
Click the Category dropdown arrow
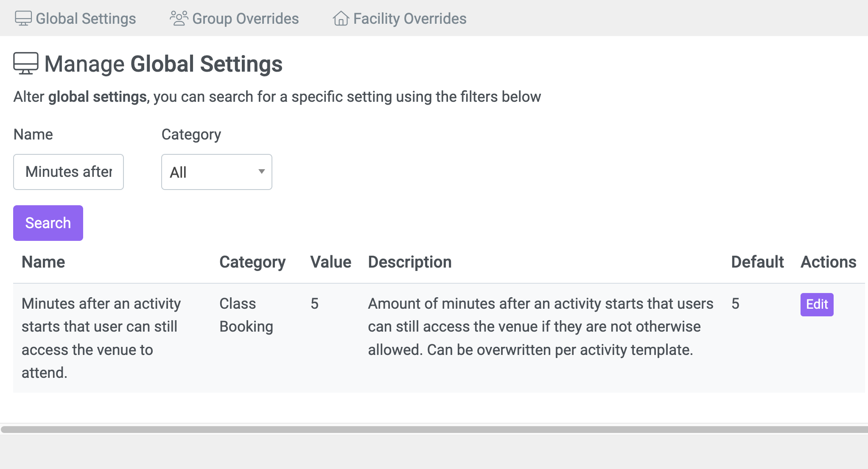pyautogui.click(x=262, y=171)
